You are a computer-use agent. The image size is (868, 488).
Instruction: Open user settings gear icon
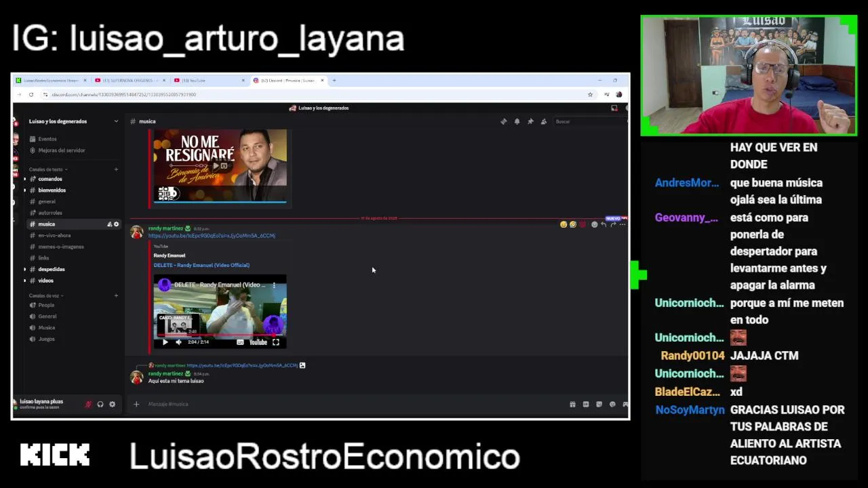pyautogui.click(x=113, y=405)
